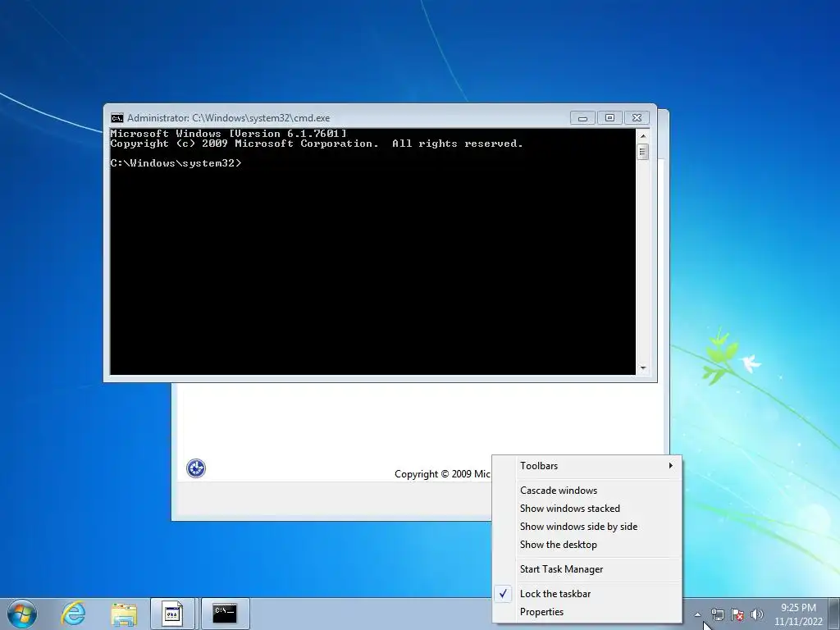This screenshot has height=630, width=840.
Task: Choose Show the desktop menu entry
Action: click(587, 545)
